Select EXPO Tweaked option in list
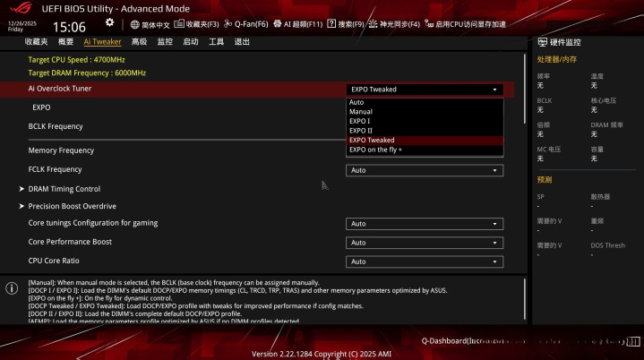644x360 pixels. [425, 140]
